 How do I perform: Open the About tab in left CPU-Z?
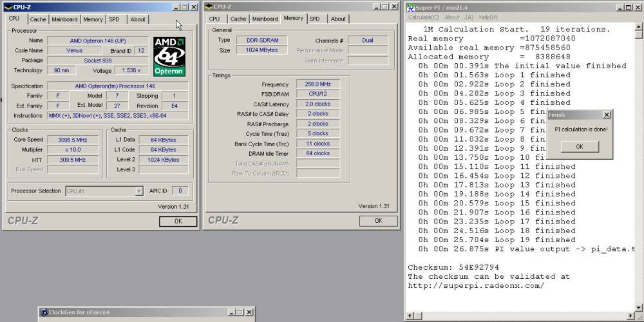138,19
